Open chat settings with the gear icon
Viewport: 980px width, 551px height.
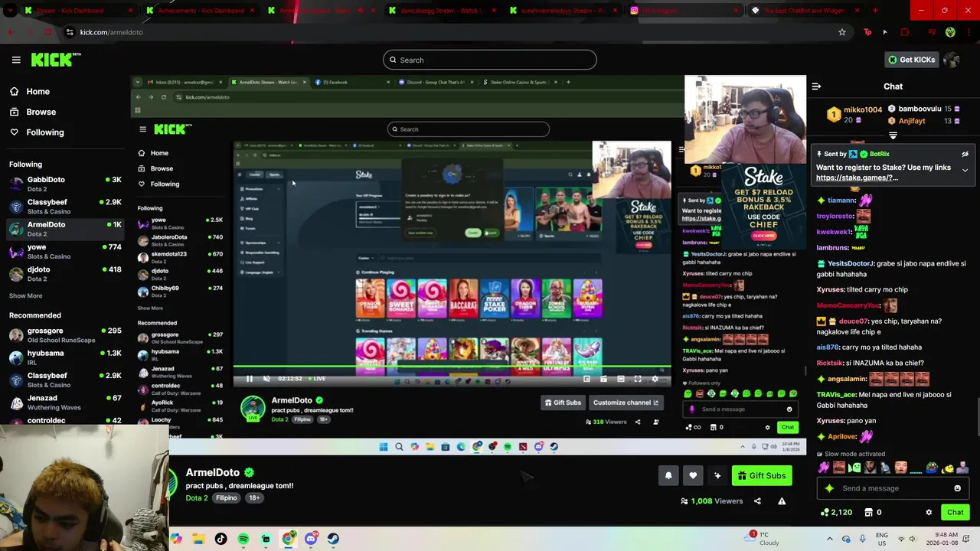(929, 513)
